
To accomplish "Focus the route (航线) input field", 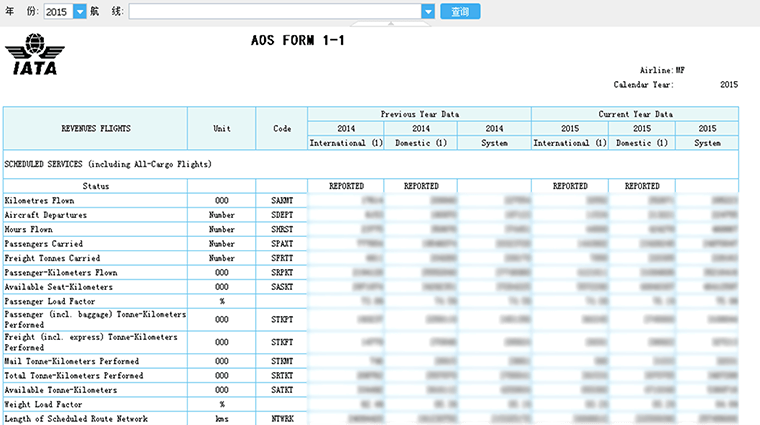I will click(x=273, y=12).
